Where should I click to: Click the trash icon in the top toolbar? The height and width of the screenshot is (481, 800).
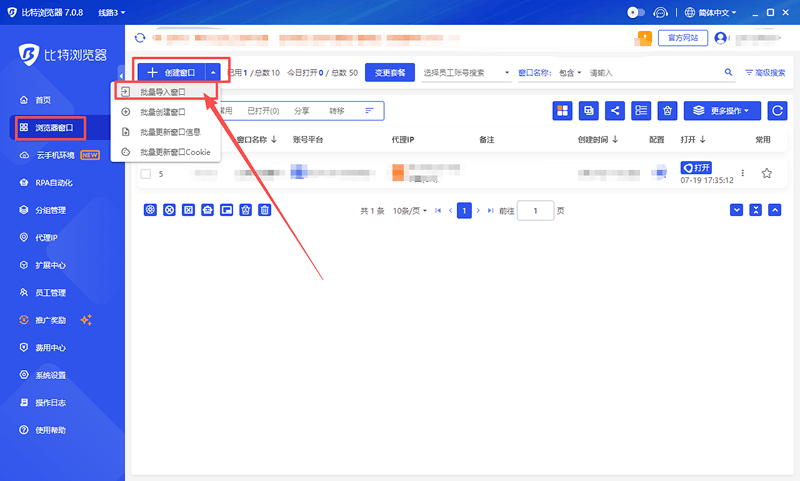[x=668, y=111]
